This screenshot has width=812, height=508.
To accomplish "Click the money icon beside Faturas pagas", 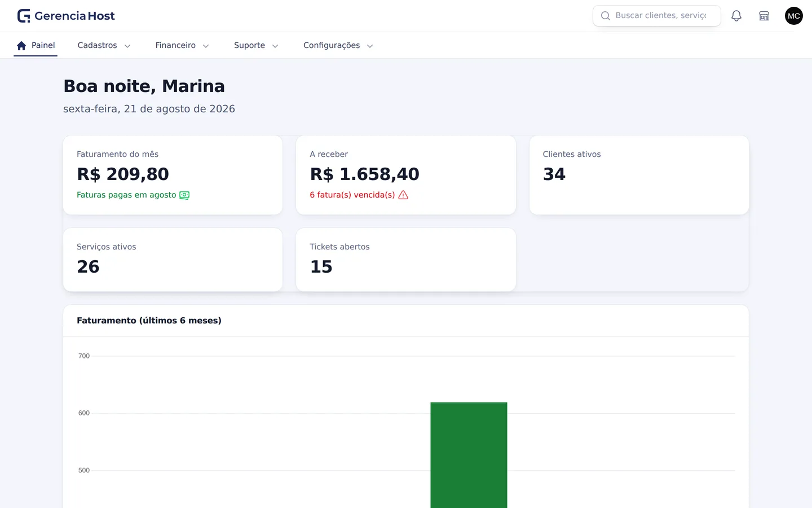I will point(184,195).
